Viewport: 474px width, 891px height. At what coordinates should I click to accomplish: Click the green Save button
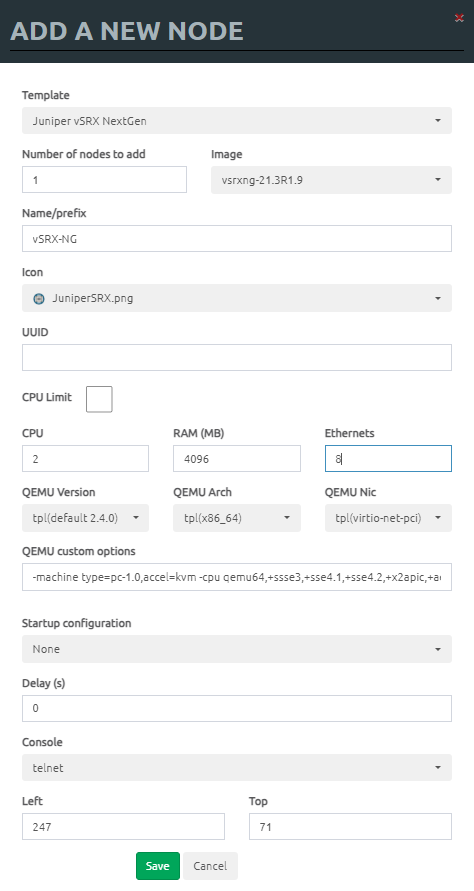coord(157,866)
